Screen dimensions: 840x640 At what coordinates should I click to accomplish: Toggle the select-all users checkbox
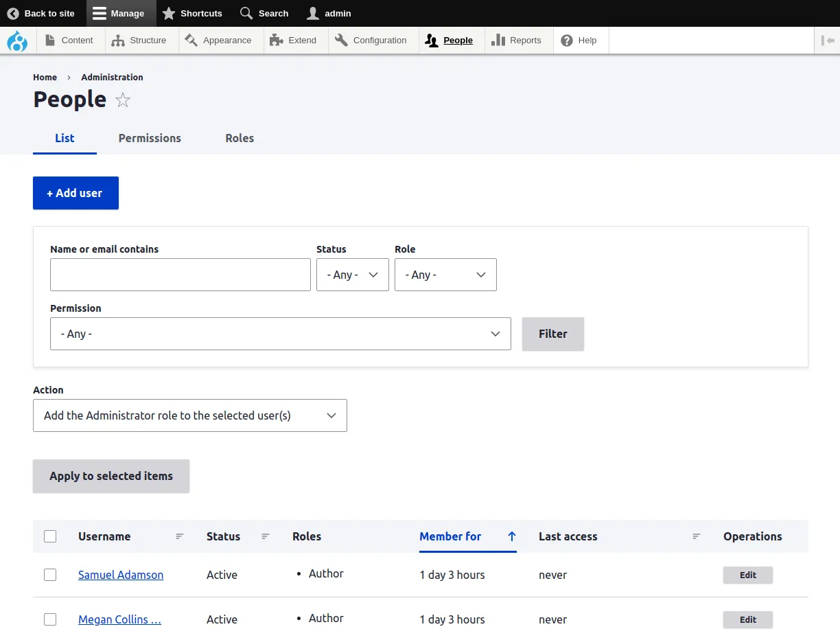pyautogui.click(x=50, y=536)
